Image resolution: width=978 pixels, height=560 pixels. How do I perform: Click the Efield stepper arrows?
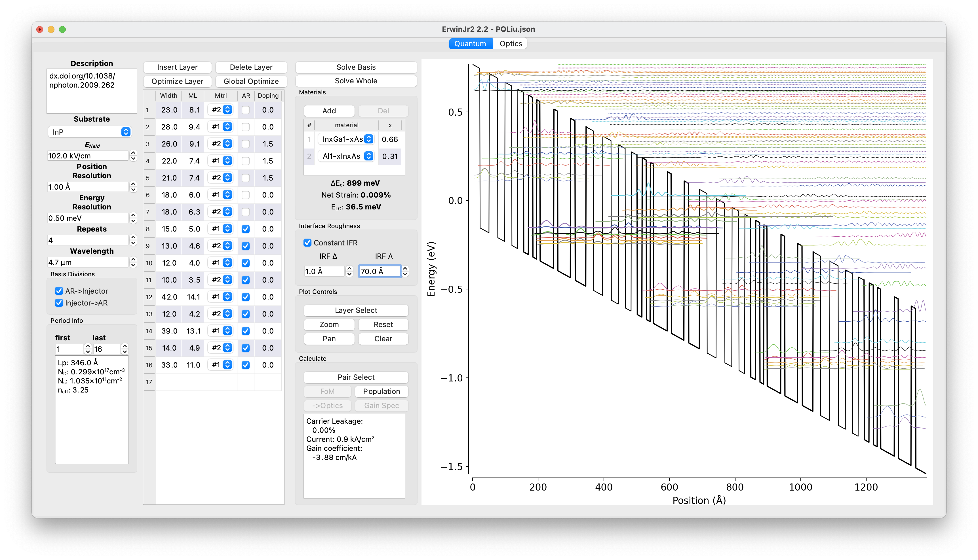click(x=133, y=155)
